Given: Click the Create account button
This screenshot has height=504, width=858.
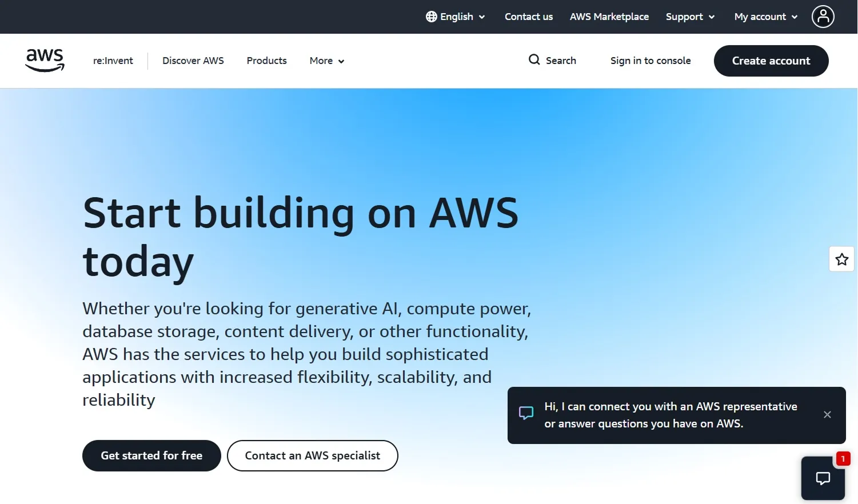Looking at the screenshot, I should pyautogui.click(x=771, y=61).
